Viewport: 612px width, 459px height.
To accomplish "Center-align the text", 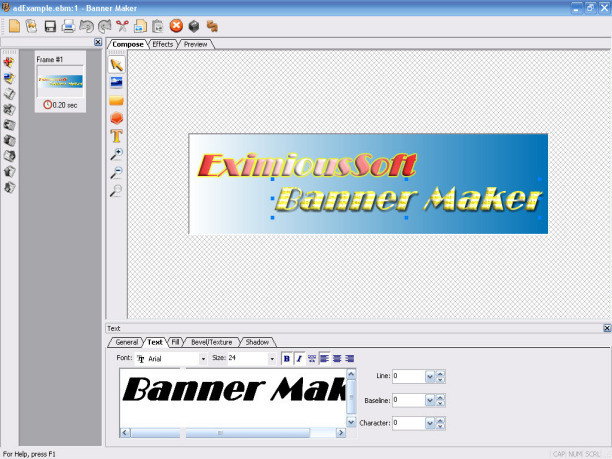I will [337, 358].
